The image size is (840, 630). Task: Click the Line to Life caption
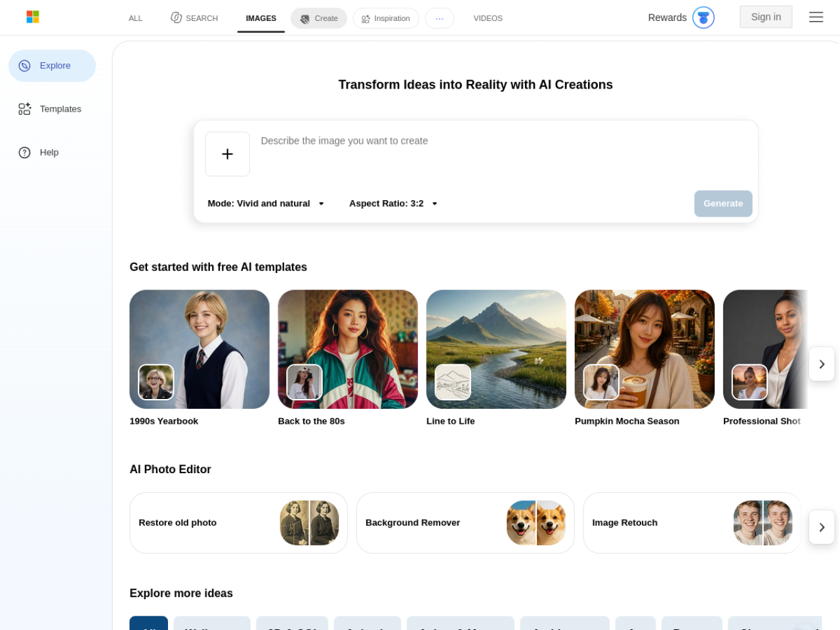(x=451, y=421)
